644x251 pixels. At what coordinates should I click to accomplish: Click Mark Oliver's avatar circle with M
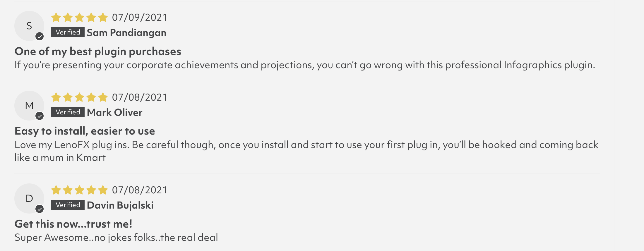(29, 106)
